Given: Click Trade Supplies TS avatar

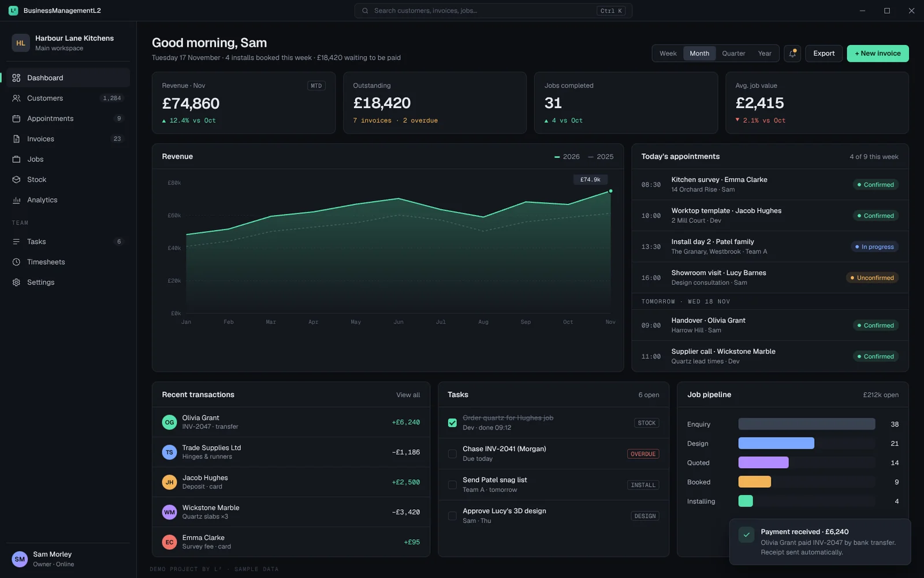Looking at the screenshot, I should (x=169, y=452).
